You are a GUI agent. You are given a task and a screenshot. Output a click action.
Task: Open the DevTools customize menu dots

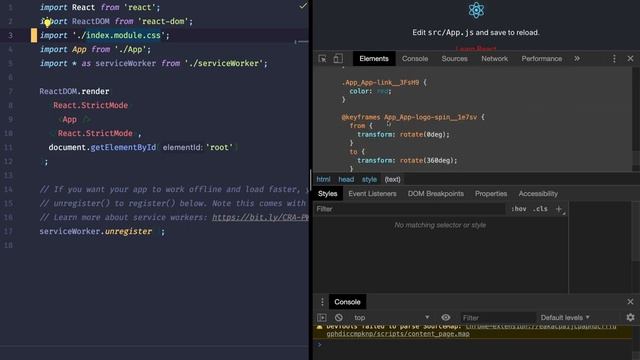tap(614, 59)
